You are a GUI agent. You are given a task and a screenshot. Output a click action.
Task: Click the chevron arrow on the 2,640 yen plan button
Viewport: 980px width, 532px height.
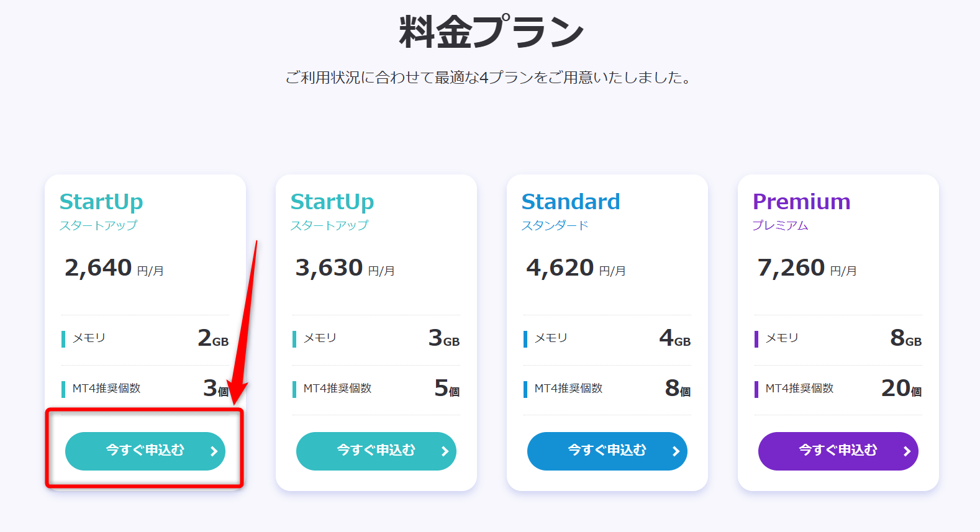point(214,451)
